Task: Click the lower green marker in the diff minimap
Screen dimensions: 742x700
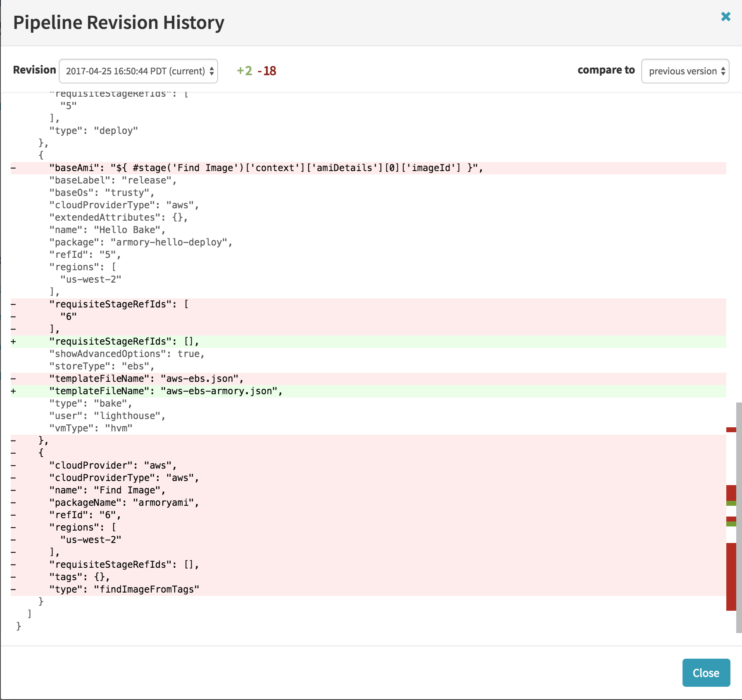Action: [731, 524]
